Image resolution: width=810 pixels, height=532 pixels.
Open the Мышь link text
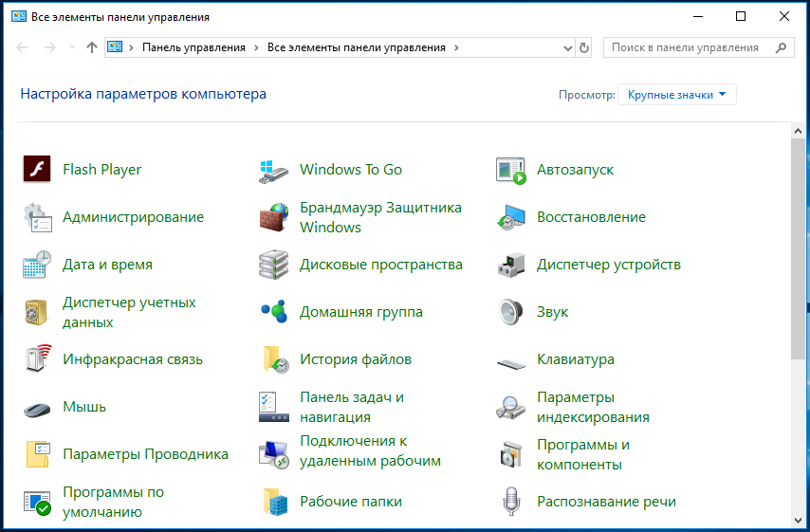click(84, 407)
